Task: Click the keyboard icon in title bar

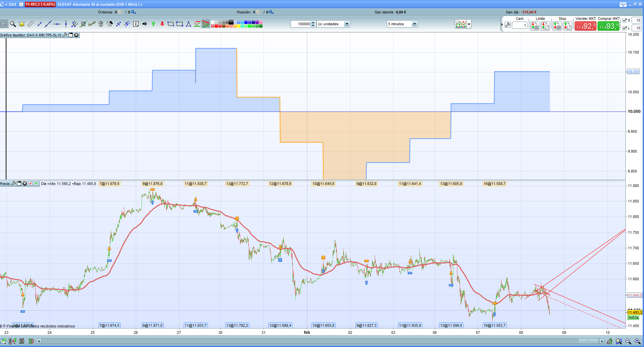Action: [623, 4]
